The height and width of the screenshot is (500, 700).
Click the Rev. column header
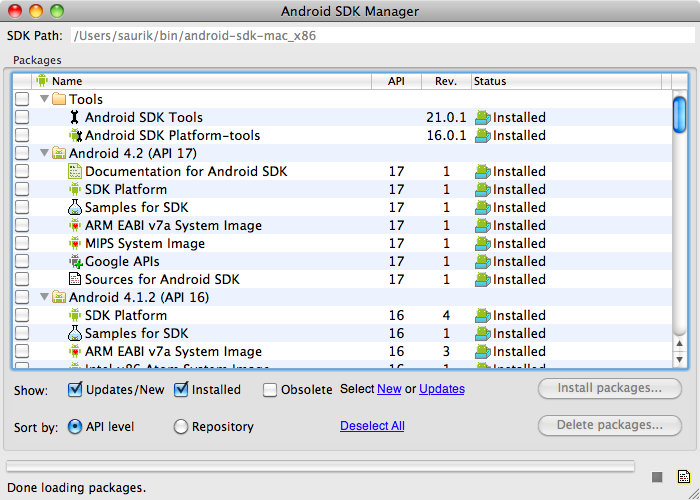(446, 81)
